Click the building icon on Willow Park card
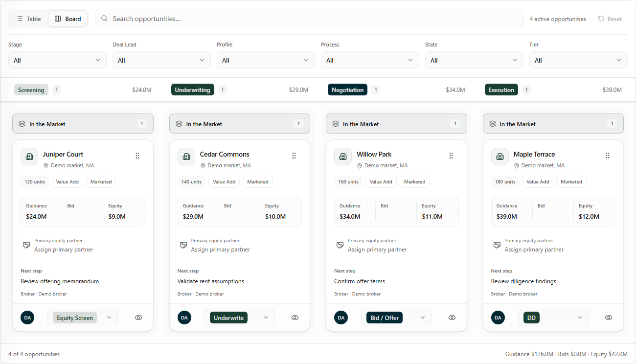This screenshot has width=636, height=364. coord(343,157)
